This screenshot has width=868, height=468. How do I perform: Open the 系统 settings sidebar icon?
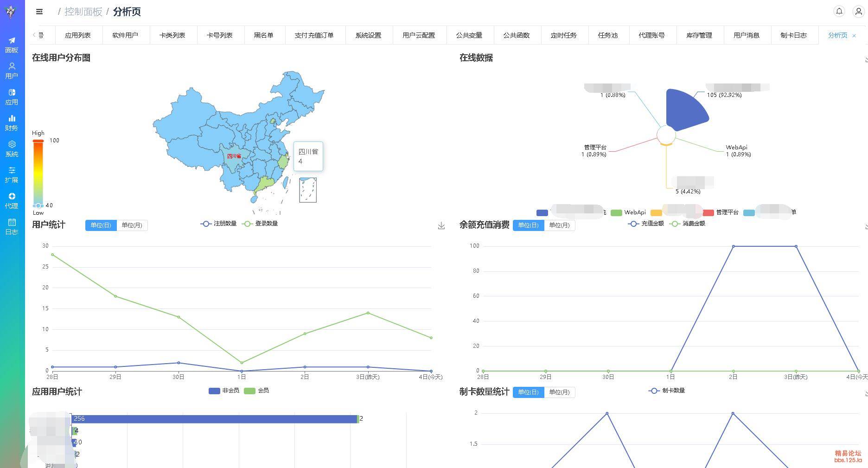(12, 148)
